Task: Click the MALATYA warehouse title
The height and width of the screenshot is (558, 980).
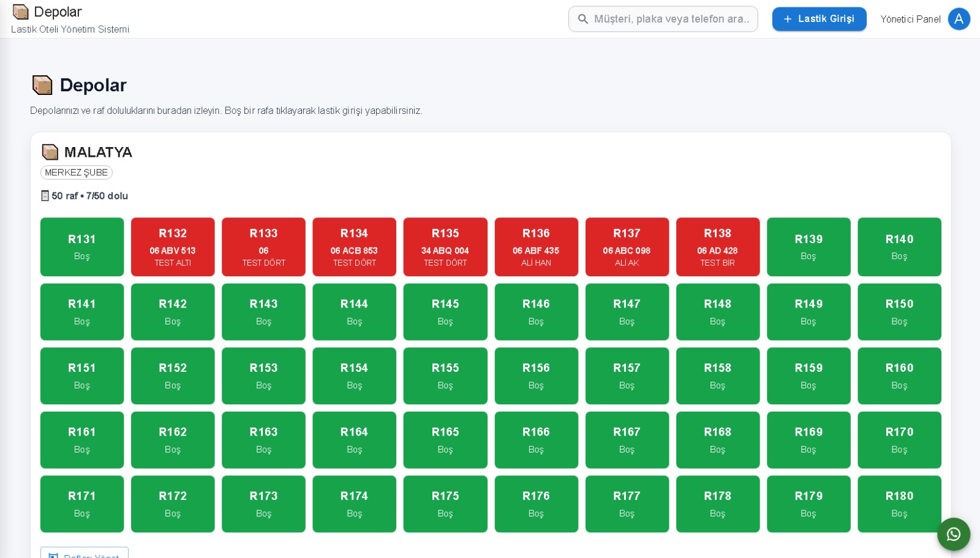Action: (98, 152)
